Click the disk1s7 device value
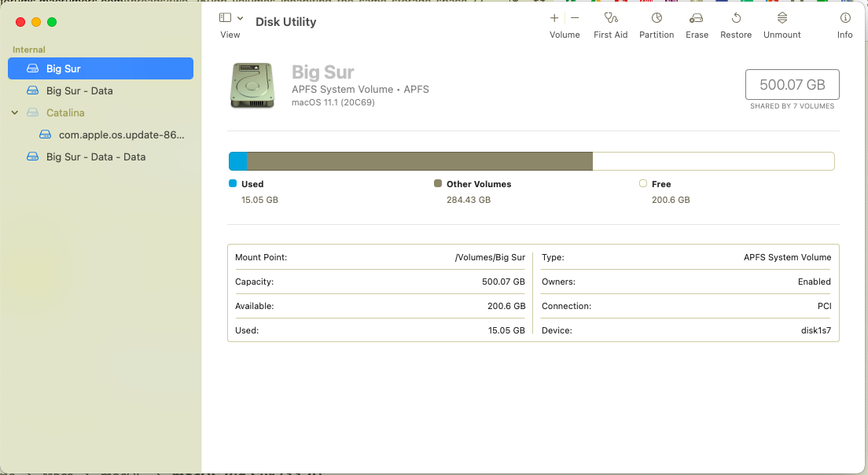Image resolution: width=868 pixels, height=475 pixels. click(x=816, y=330)
